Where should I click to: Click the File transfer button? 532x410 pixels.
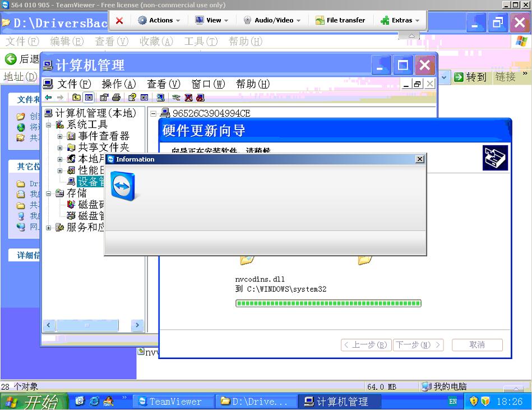[340, 20]
